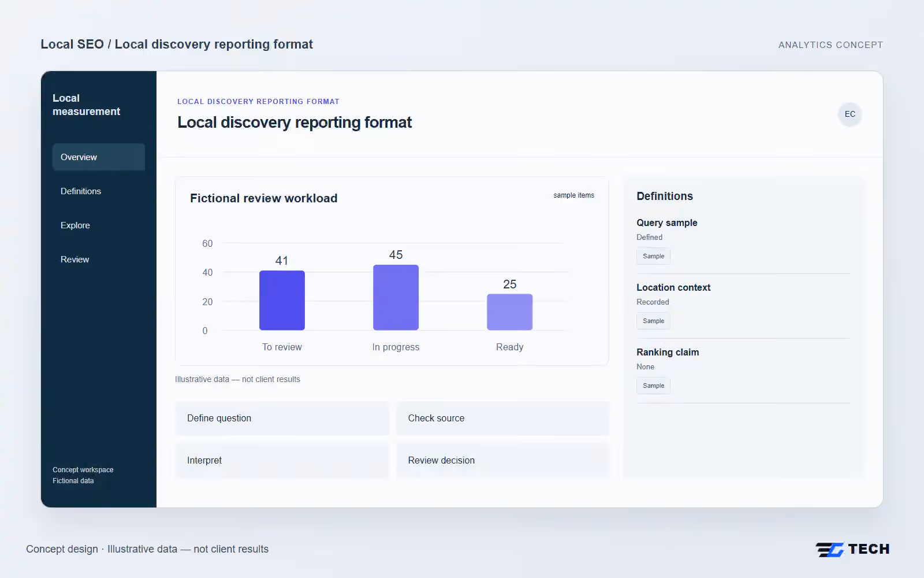Image resolution: width=924 pixels, height=578 pixels.
Task: Click the Sample tag under Location context
Action: (x=653, y=321)
